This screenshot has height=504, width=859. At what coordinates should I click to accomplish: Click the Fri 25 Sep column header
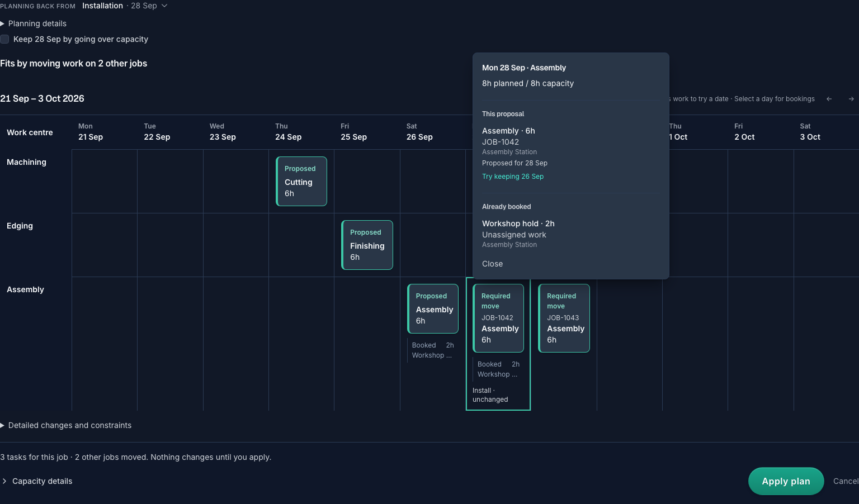coord(353,132)
